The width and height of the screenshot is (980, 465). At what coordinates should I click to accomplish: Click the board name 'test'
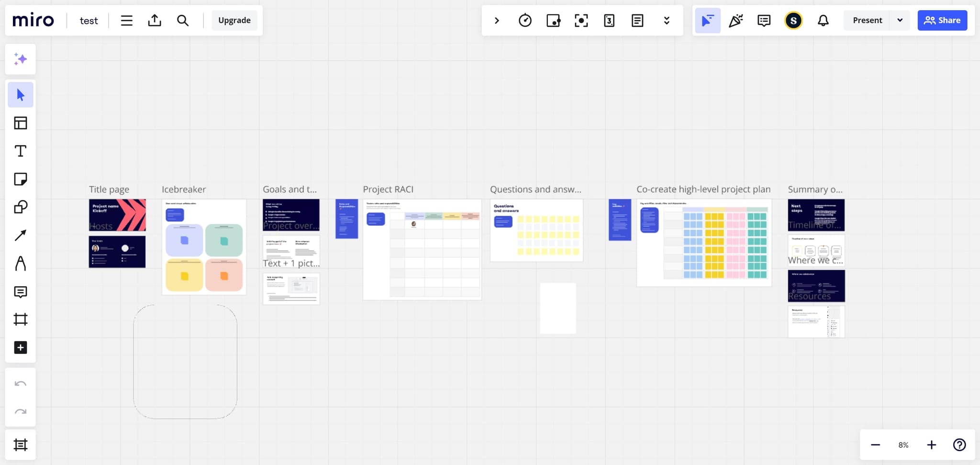tap(89, 21)
